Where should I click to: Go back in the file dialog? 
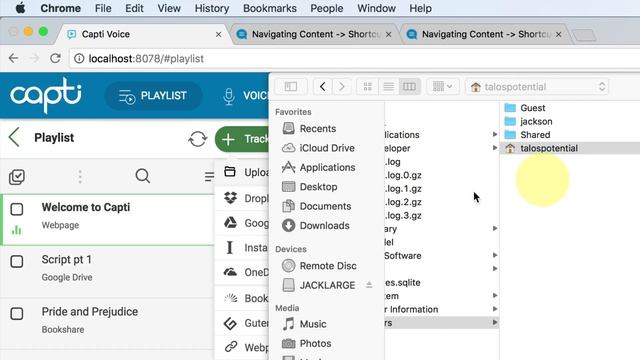(322, 87)
